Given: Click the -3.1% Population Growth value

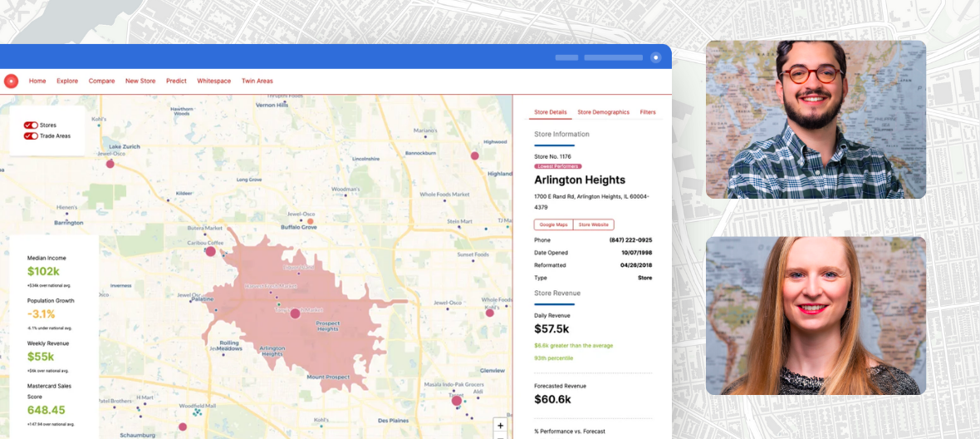Looking at the screenshot, I should point(42,314).
